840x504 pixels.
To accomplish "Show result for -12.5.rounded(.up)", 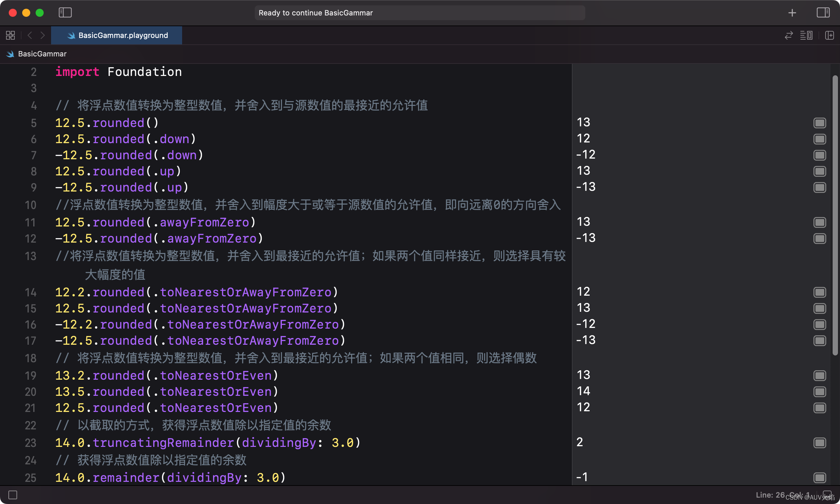I will click(819, 187).
